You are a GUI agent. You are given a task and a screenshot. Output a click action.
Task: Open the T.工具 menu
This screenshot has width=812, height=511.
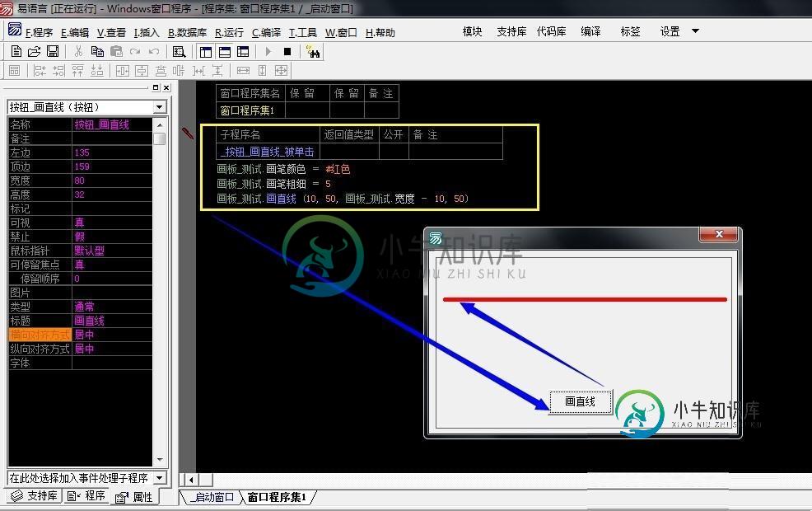(x=302, y=33)
